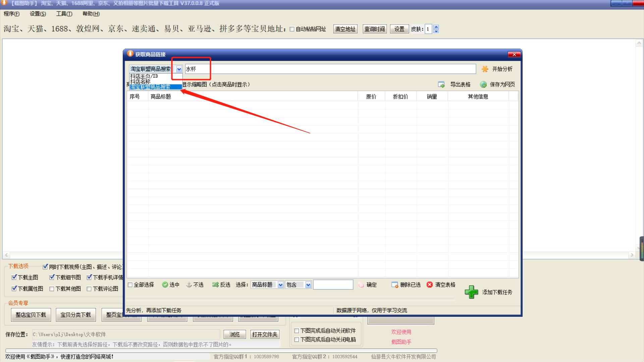Increase 皮肤 value with up arrow
Viewport: 644px width, 362px height.
(436, 27)
